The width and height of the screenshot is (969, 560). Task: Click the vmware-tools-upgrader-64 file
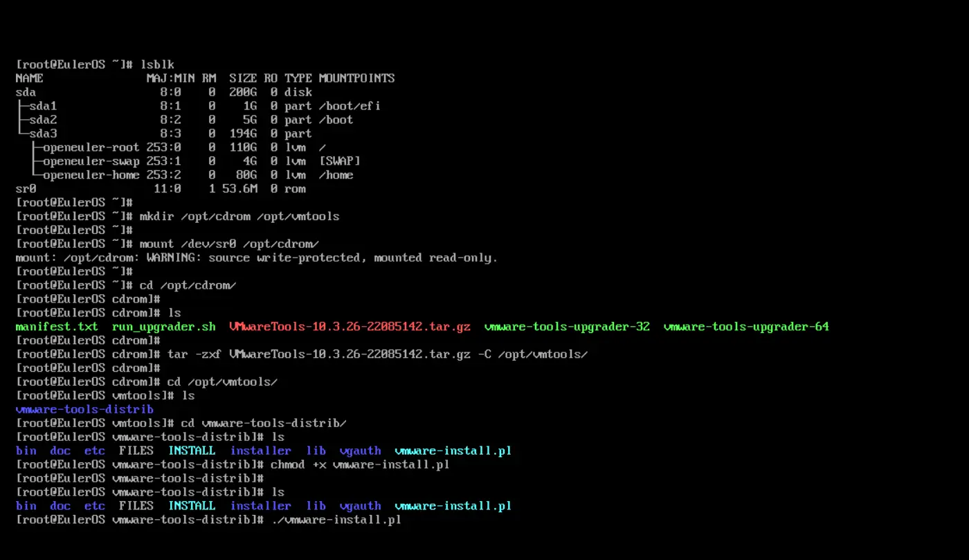click(x=746, y=327)
